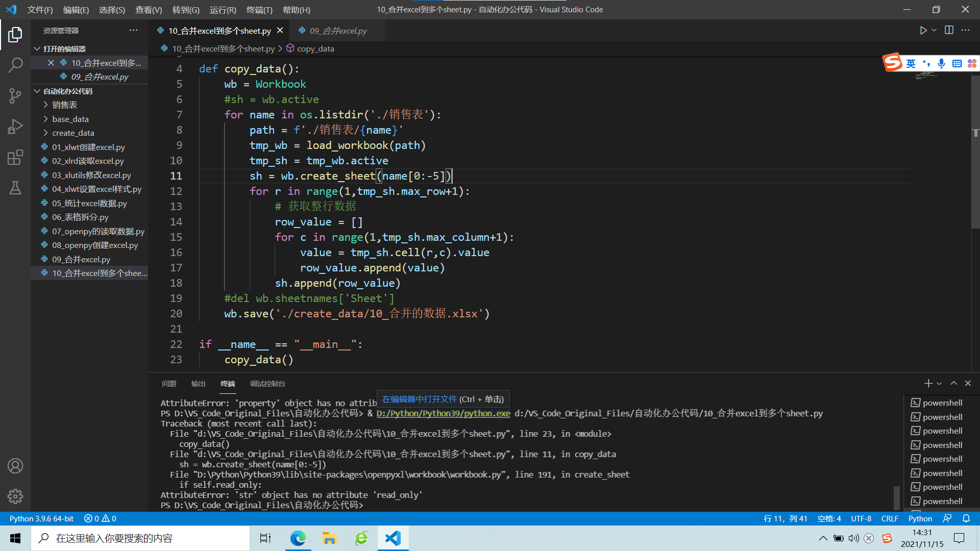Viewport: 980px width, 551px height.
Task: Open File Explorer from taskbar
Action: pos(329,538)
